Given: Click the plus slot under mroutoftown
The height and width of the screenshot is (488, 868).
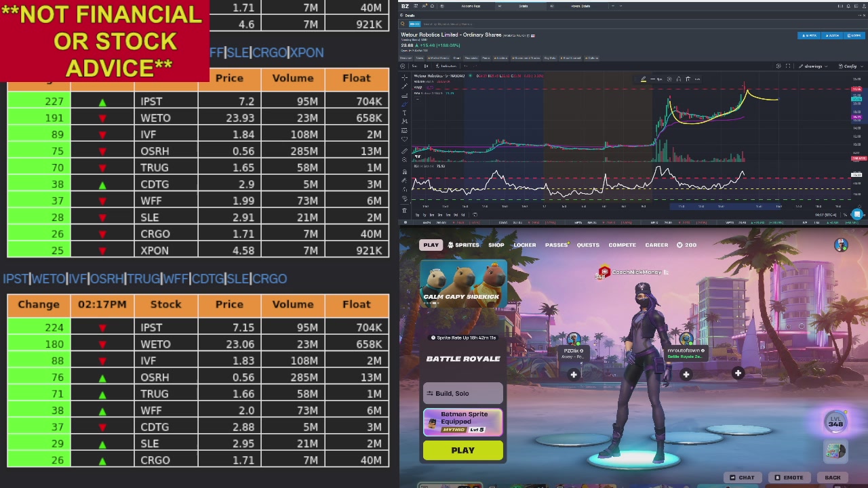Looking at the screenshot, I should click(686, 374).
